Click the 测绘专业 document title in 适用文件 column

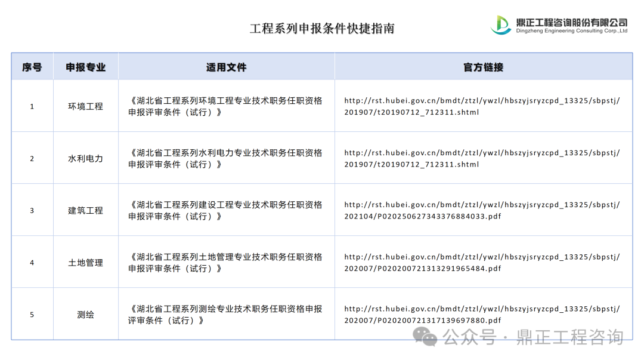pyautogui.click(x=225, y=315)
